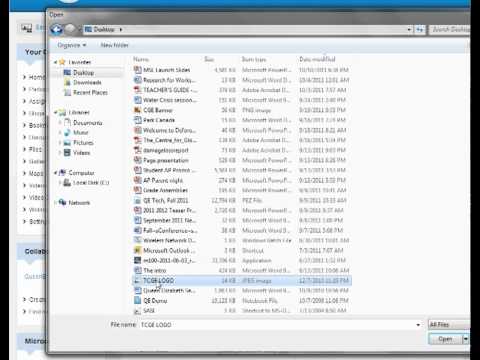Select the Microsoft Outlook shortcut icon

coord(137,250)
